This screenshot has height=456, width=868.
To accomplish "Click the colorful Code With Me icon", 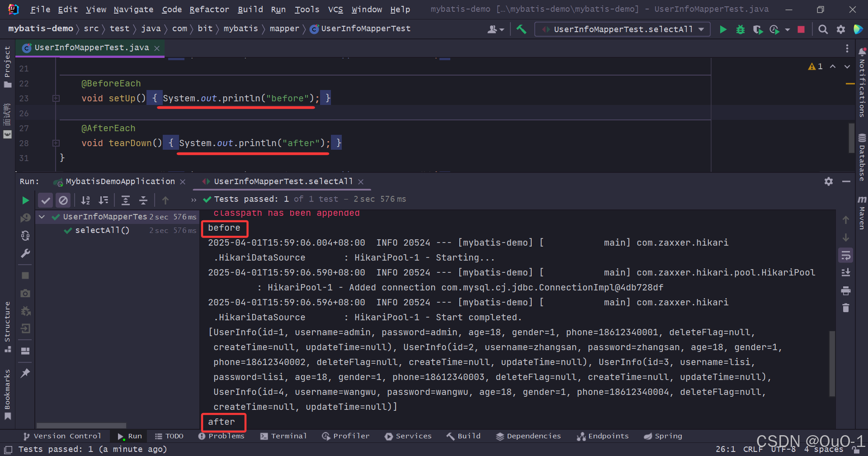I will coord(858,29).
